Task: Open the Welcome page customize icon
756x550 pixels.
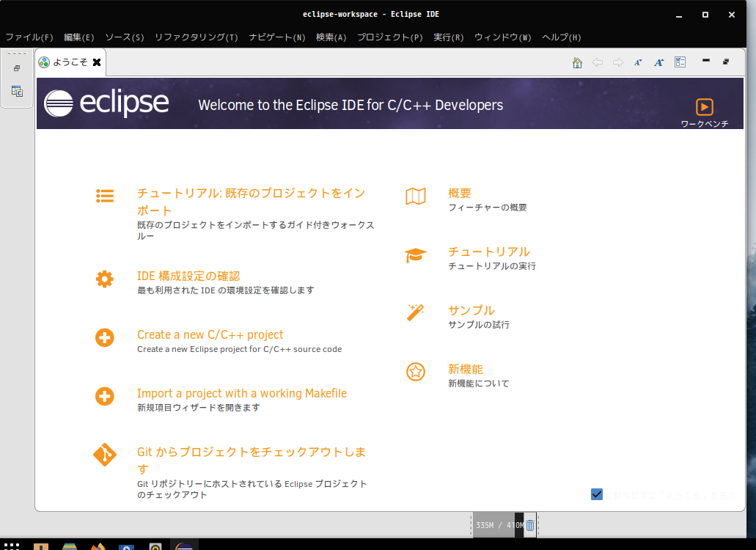Action: tap(680, 62)
